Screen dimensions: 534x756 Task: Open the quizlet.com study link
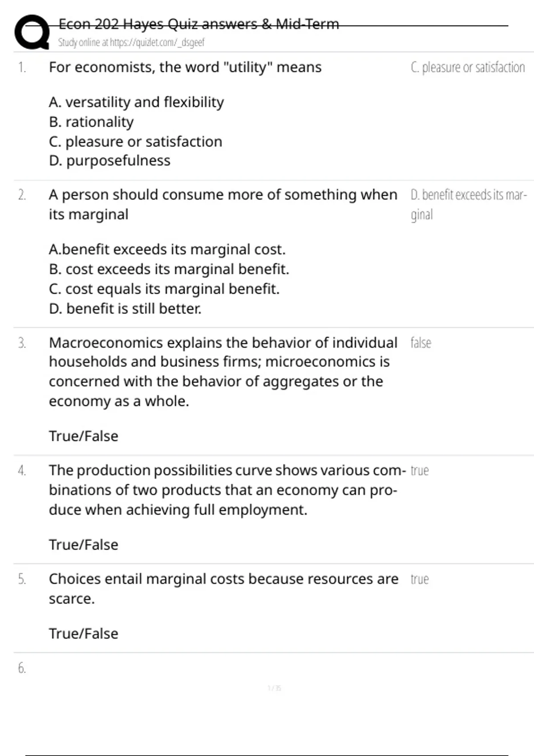coord(131,42)
